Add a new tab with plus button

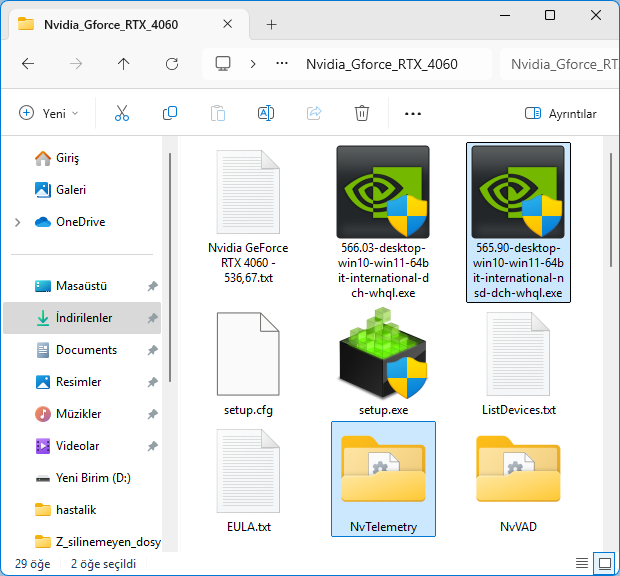pos(271,25)
